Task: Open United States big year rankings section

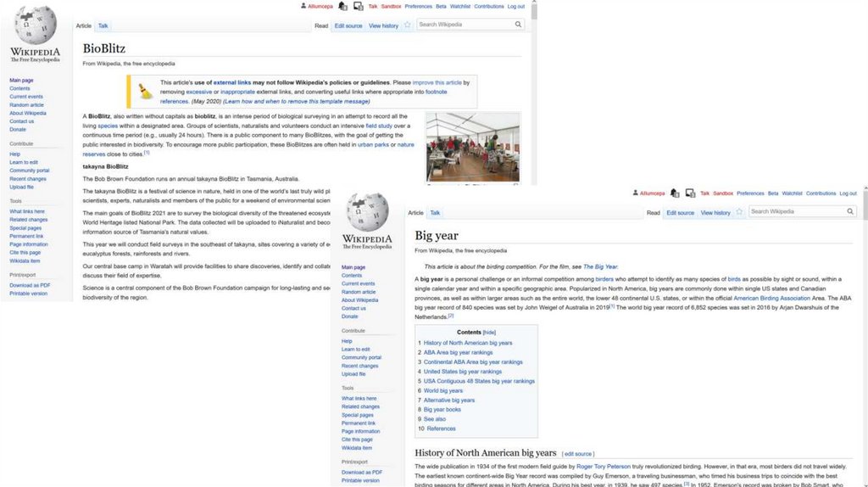Action: 462,372
